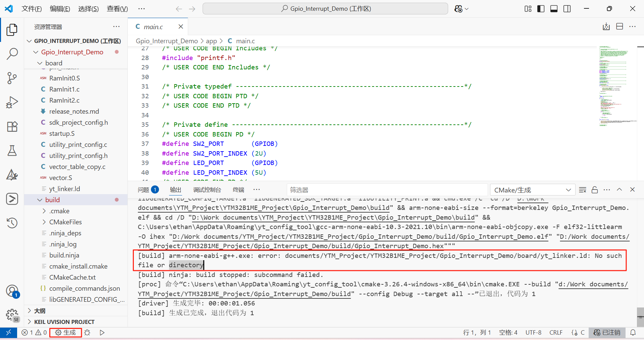
Task: Open the 选择(S) menu
Action: [89, 9]
